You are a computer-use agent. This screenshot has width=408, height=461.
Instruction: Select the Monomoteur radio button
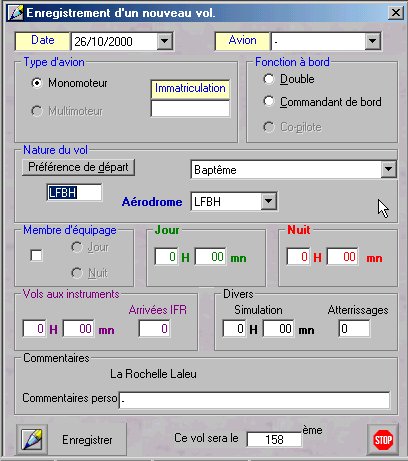click(36, 83)
